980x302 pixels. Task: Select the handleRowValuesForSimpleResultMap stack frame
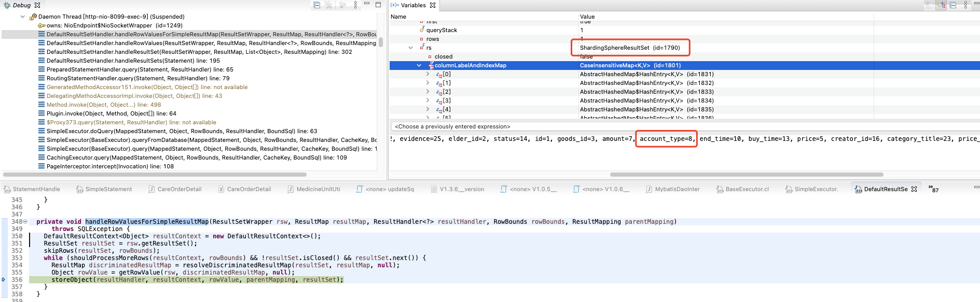(190, 34)
